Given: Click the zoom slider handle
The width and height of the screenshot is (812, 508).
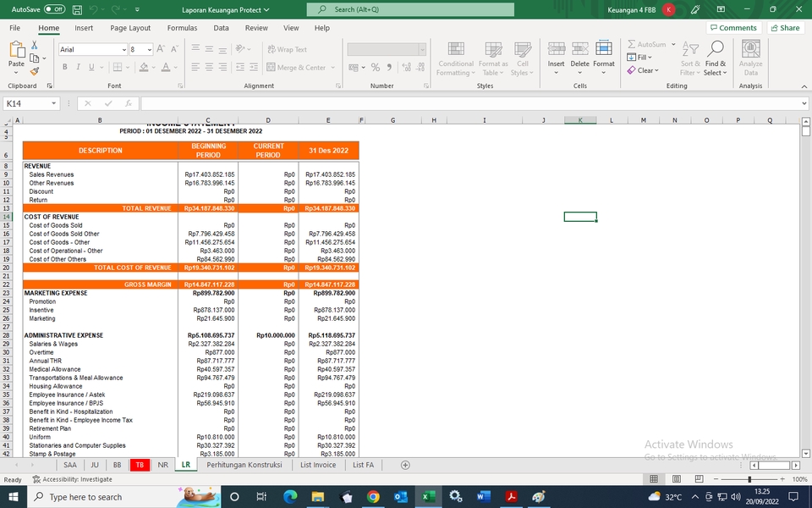Looking at the screenshot, I should (749, 479).
